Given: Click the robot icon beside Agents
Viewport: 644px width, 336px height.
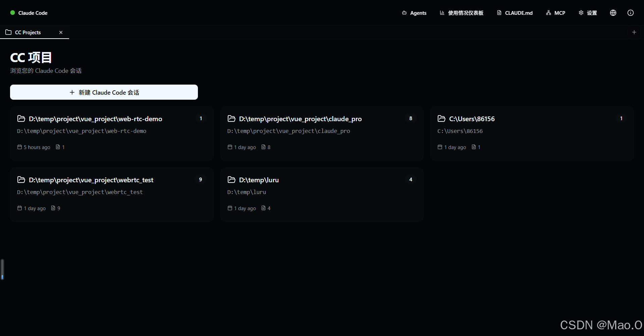Looking at the screenshot, I should pyautogui.click(x=404, y=13).
